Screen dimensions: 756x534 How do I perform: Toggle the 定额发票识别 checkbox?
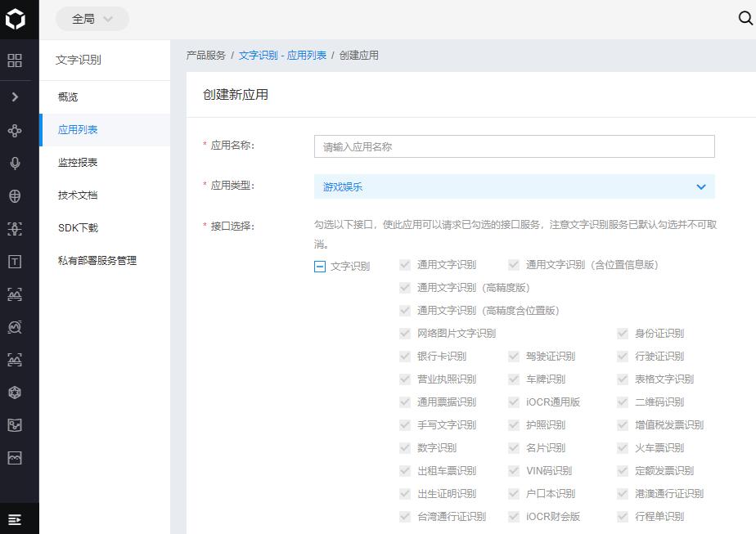point(623,471)
